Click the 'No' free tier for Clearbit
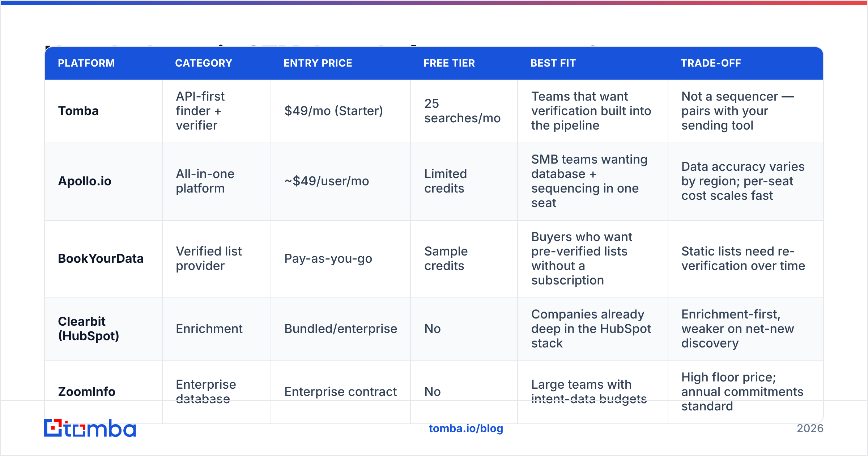Screen dimensions: 868x456 [464, 329]
